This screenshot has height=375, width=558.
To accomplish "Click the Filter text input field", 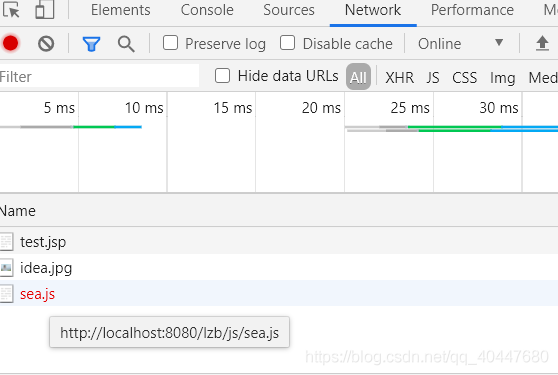I will coord(99,76).
